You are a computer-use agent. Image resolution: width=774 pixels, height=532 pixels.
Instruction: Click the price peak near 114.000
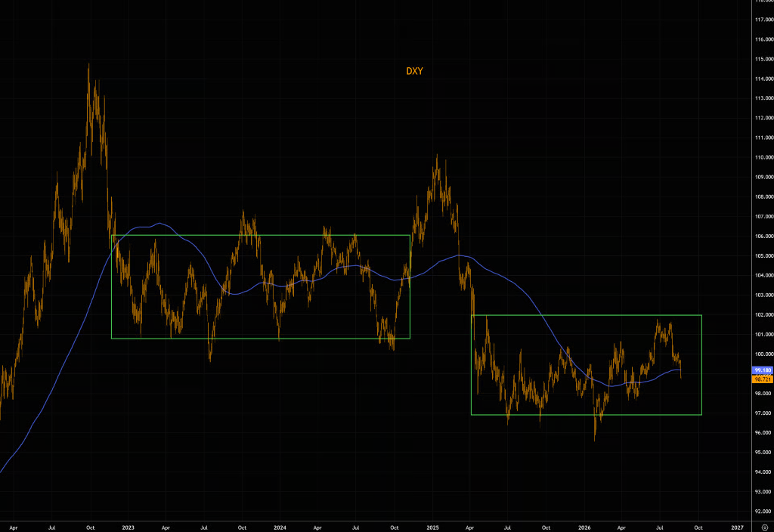[89, 66]
